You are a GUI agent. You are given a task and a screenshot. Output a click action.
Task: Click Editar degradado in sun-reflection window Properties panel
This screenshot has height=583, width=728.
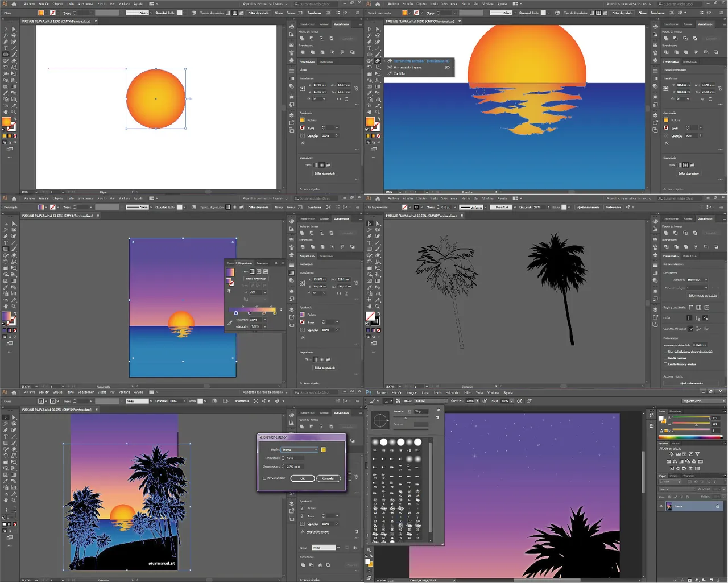coord(689,173)
